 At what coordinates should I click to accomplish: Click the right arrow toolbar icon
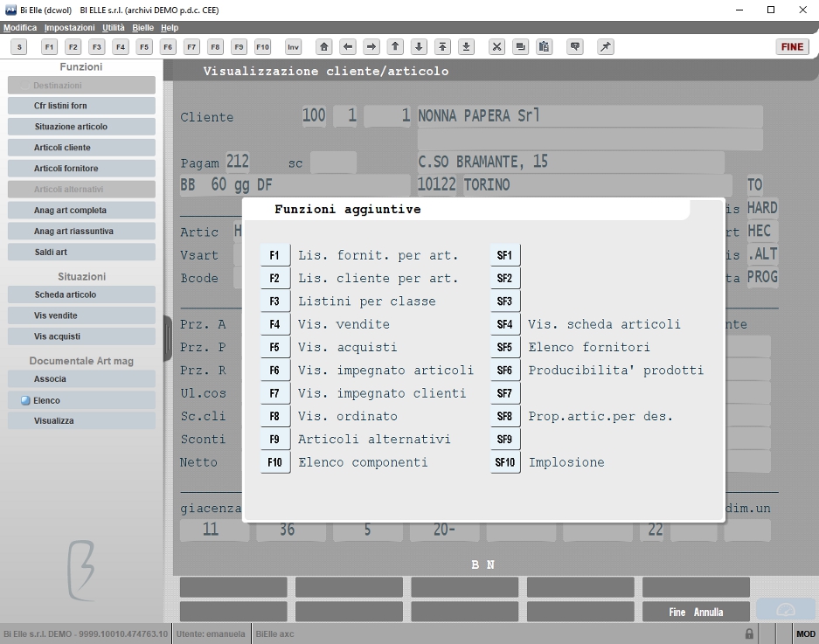[x=371, y=47]
